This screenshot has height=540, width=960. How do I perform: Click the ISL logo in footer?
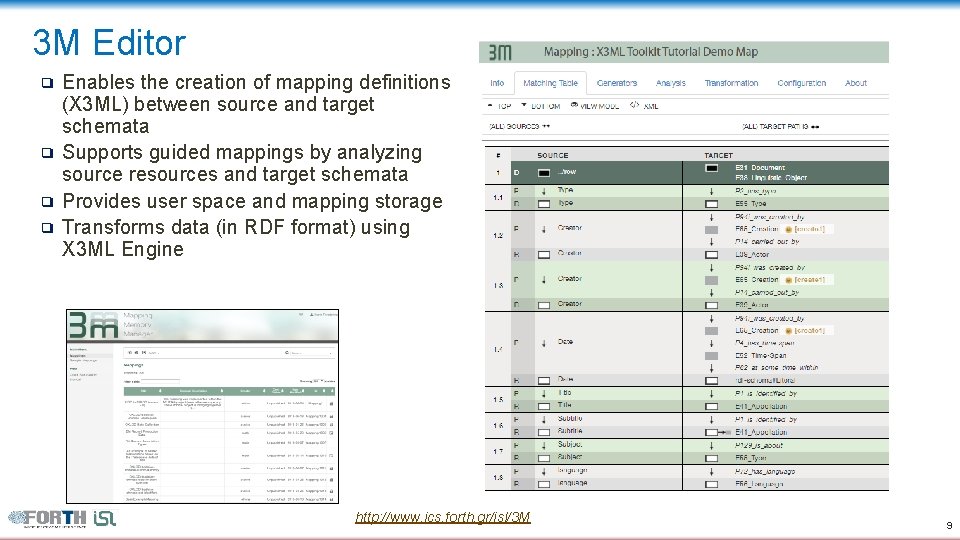tap(105, 519)
